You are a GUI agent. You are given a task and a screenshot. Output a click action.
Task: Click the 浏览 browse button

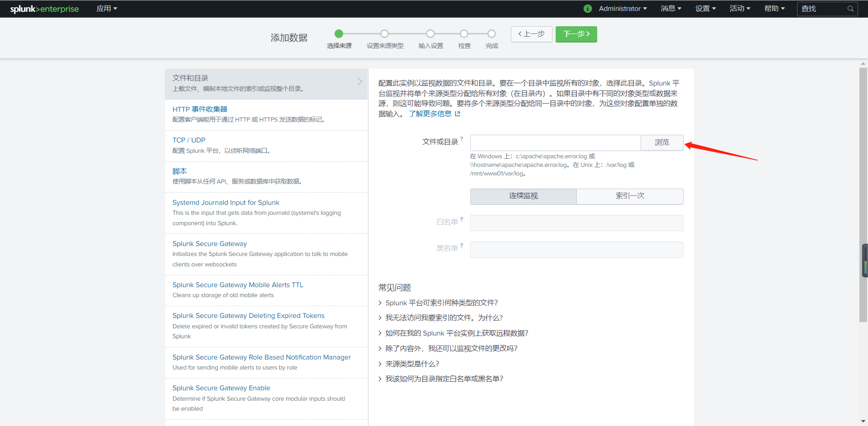coord(662,142)
